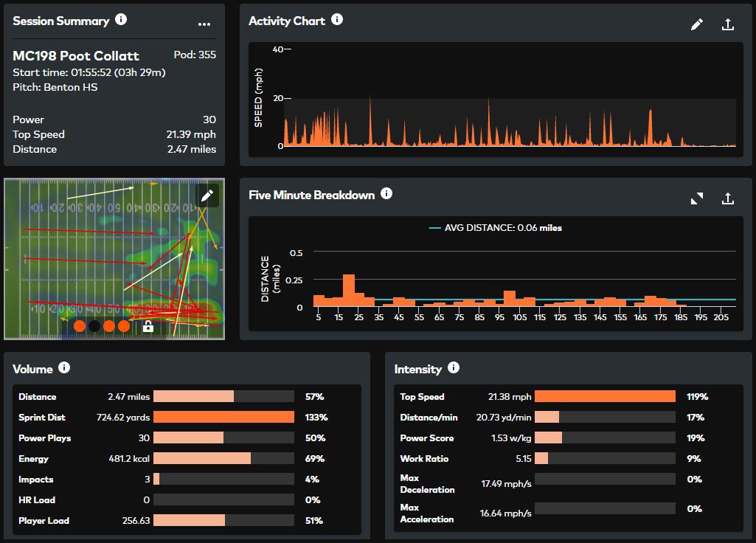Open the Session Summary info tooltip icon
This screenshot has height=543, width=756.
(121, 19)
